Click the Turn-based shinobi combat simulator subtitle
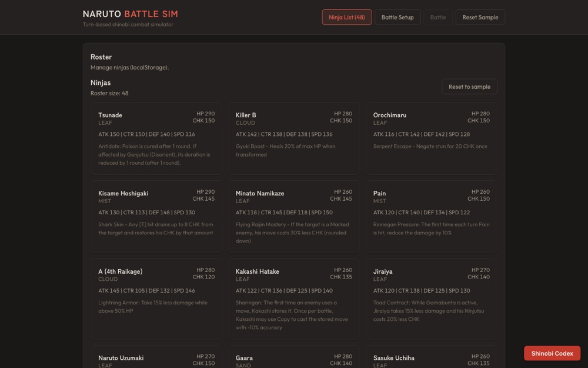 (x=128, y=24)
